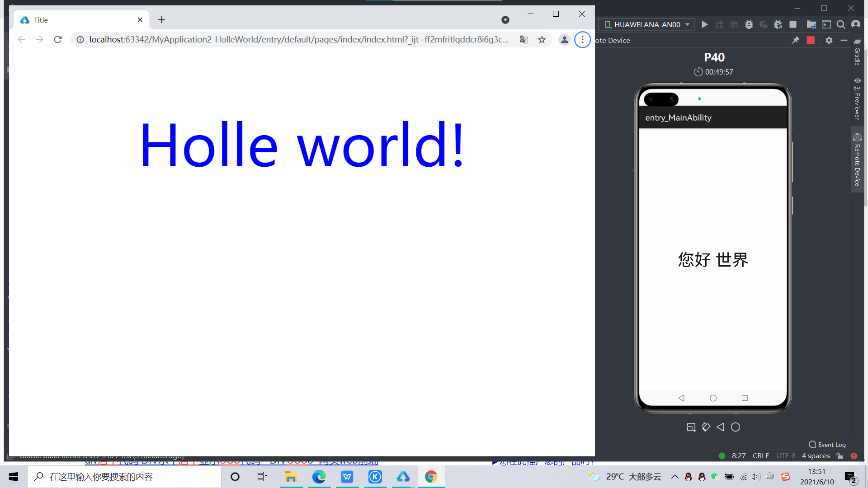This screenshot has width=868, height=488.
Task: Open Chrome from the Windows taskbar
Action: tap(431, 477)
